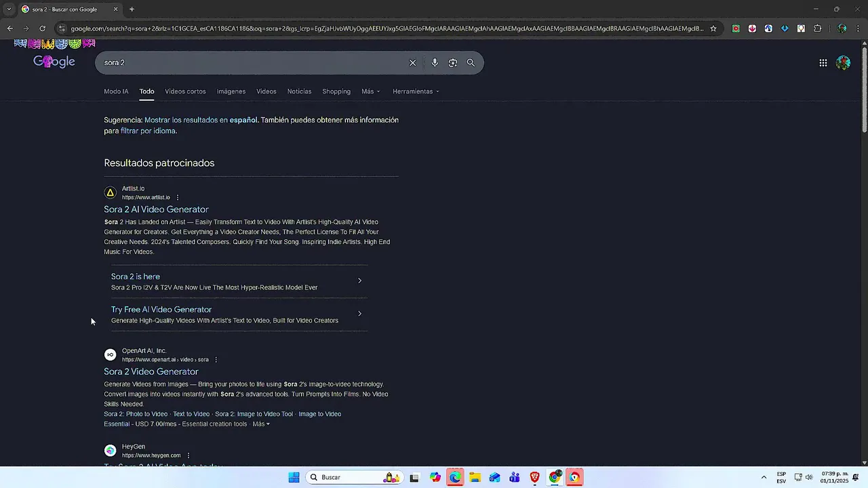Open options menu for HeyGen ad
This screenshot has height=488, width=868.
click(x=189, y=455)
